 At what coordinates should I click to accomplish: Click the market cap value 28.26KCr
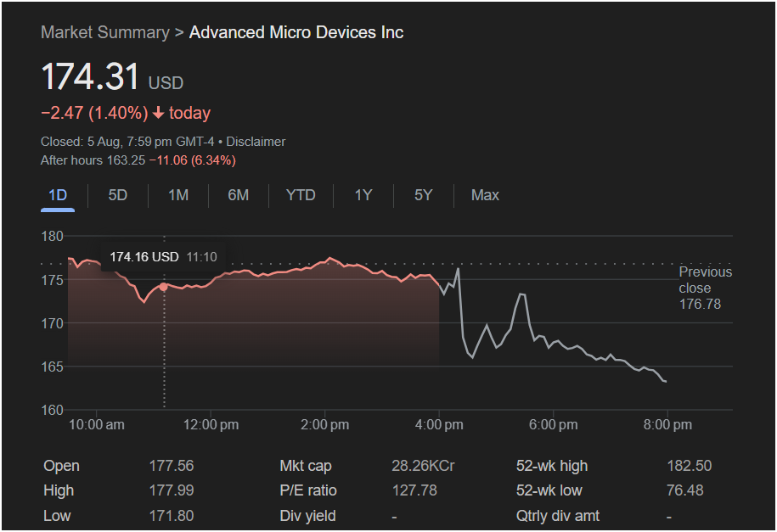[423, 466]
